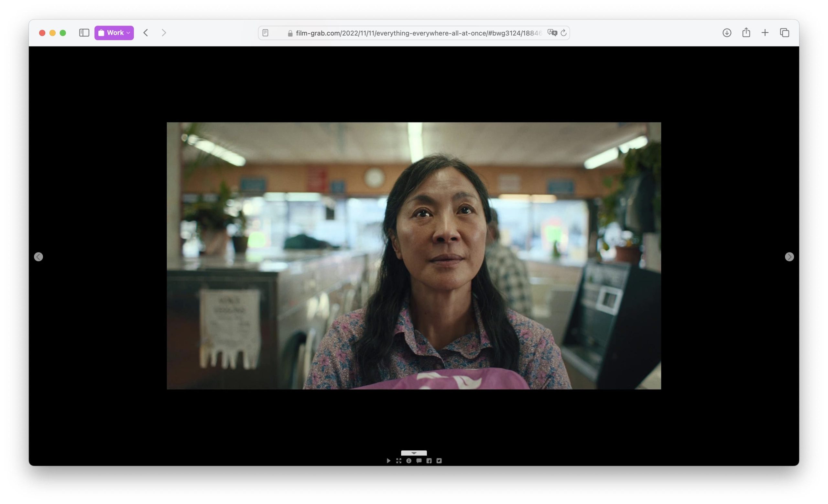The height and width of the screenshot is (504, 828).
Task: Reload the current page
Action: pos(563,33)
